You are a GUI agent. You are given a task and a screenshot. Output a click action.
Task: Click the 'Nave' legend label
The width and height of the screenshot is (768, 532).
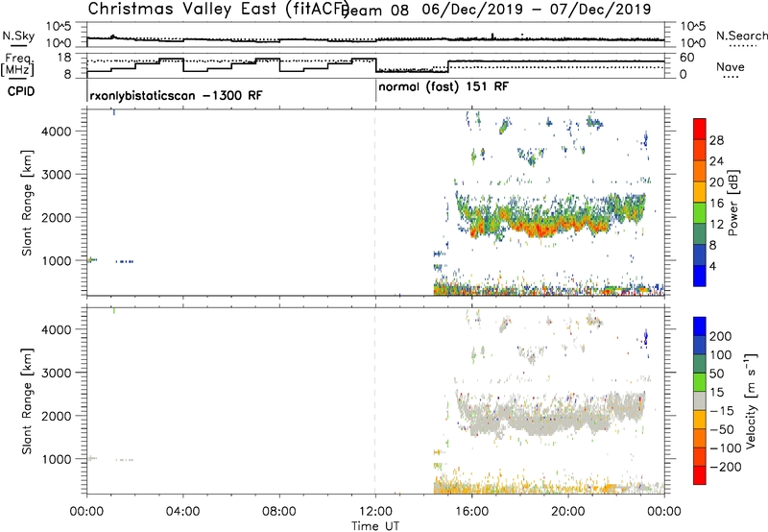tap(731, 67)
